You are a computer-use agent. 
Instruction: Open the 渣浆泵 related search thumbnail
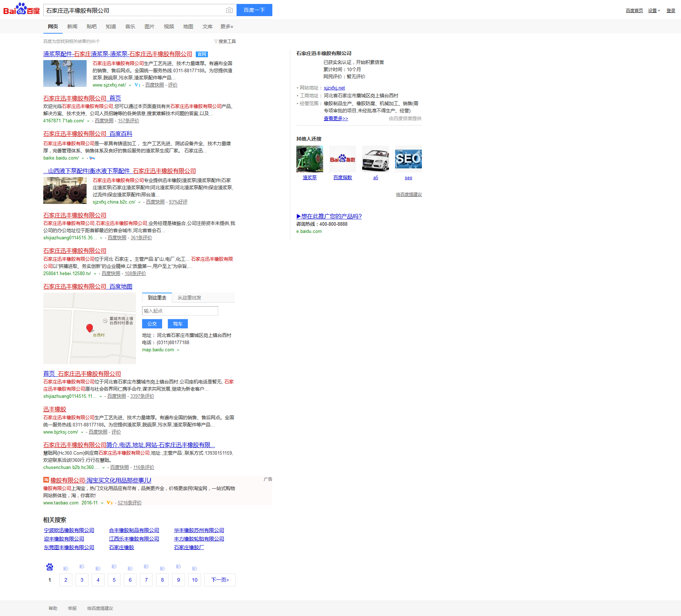coord(310,159)
